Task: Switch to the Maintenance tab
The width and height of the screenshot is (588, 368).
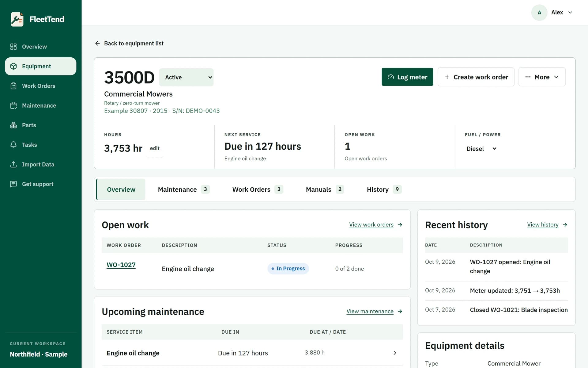Action: click(x=183, y=190)
